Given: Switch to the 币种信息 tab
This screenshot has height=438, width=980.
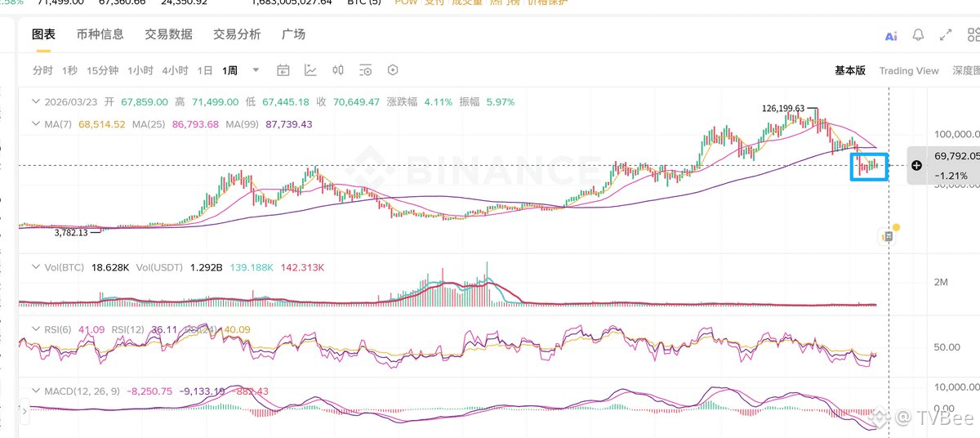Looking at the screenshot, I should pos(100,34).
